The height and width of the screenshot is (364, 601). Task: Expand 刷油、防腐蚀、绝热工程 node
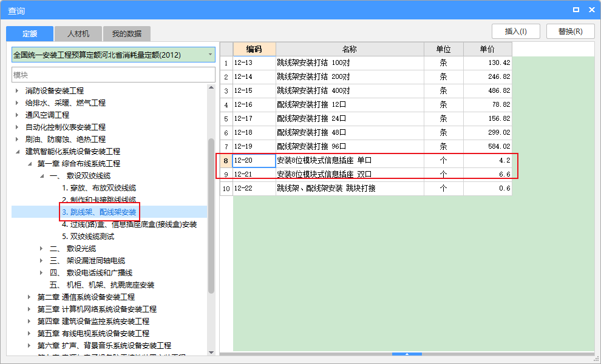(x=17, y=140)
